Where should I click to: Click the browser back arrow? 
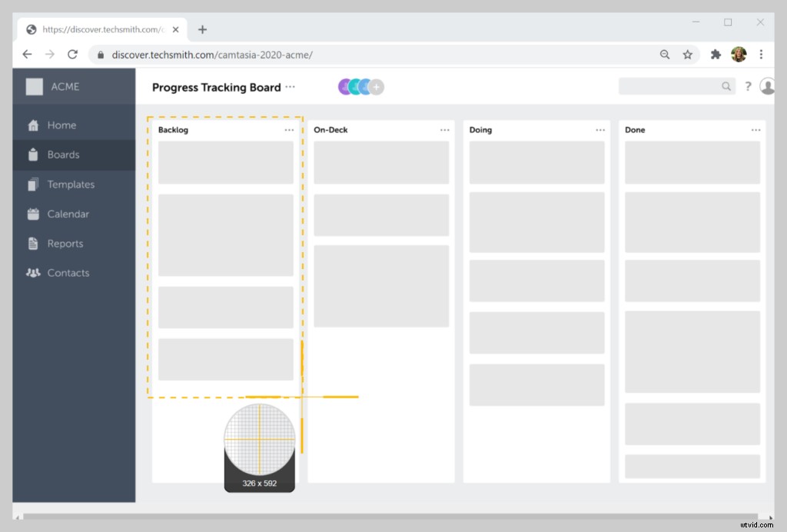coord(28,55)
